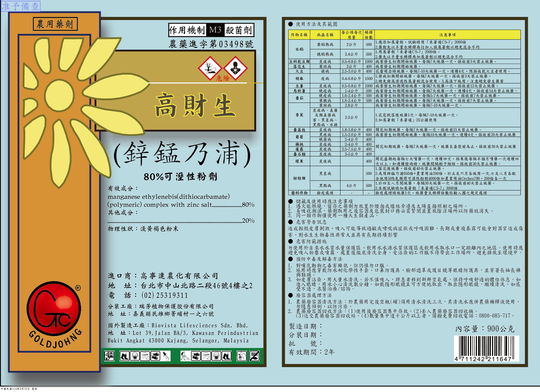Click the gloves pictogram beside the backpack sprayer
This screenshot has width=540, height=392.
click(x=196, y=356)
